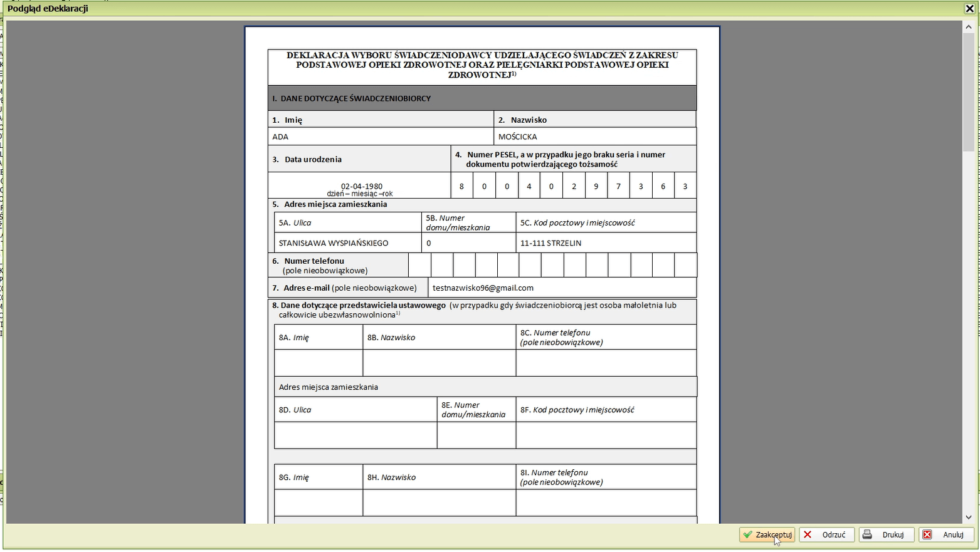Click the label 8G. Imię
Image resolution: width=980 pixels, height=552 pixels.
coord(294,477)
